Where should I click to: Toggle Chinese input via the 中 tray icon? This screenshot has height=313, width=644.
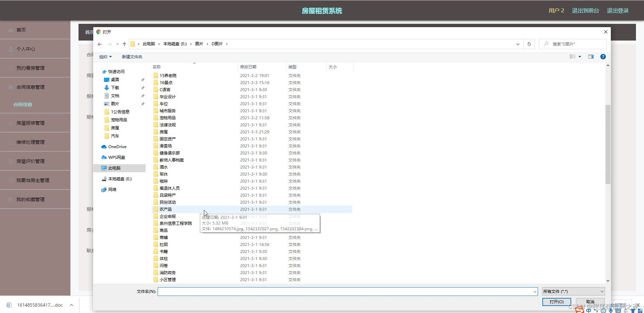[x=589, y=311]
